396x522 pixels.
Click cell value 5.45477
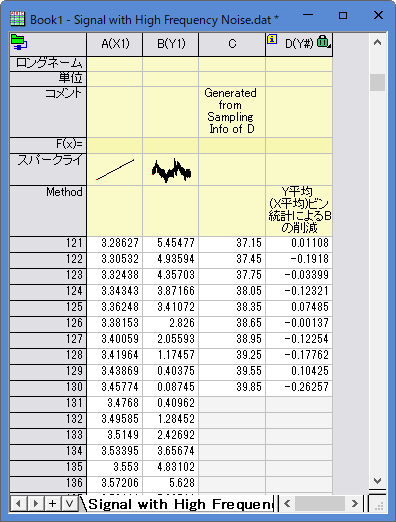tap(171, 244)
